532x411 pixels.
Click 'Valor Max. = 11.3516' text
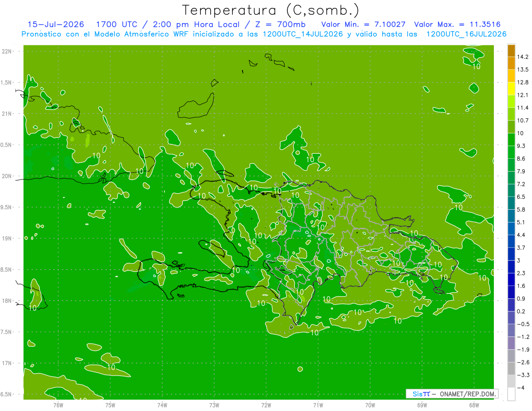click(x=457, y=24)
